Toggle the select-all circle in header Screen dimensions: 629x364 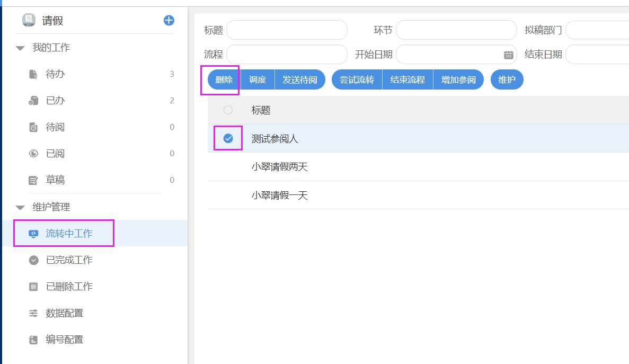point(228,110)
